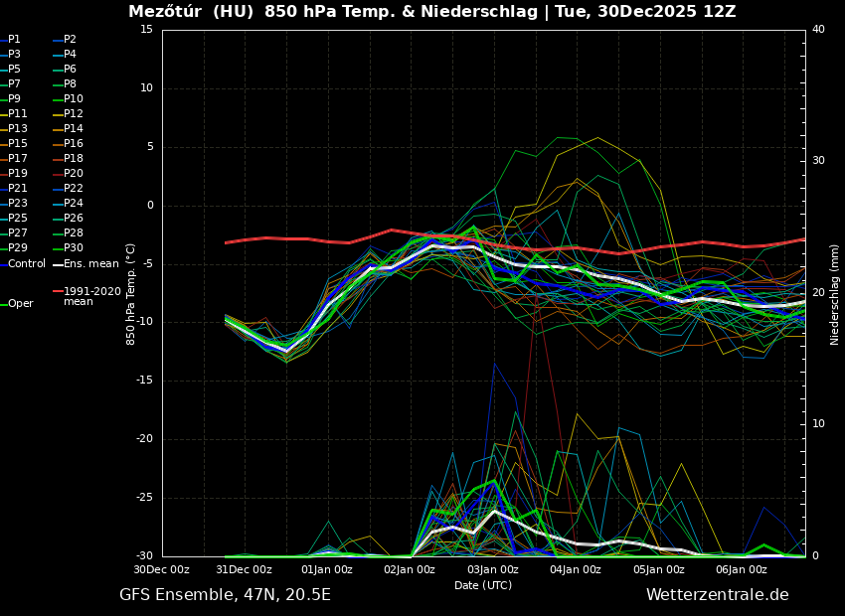Screen dimensions: 845x616
Task: Click the Niederschlag (mm) right axis label
Action: click(x=835, y=294)
